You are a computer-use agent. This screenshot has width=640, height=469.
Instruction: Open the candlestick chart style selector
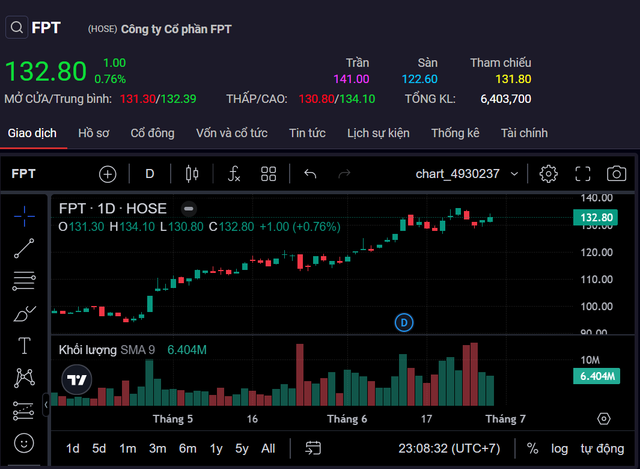192,174
